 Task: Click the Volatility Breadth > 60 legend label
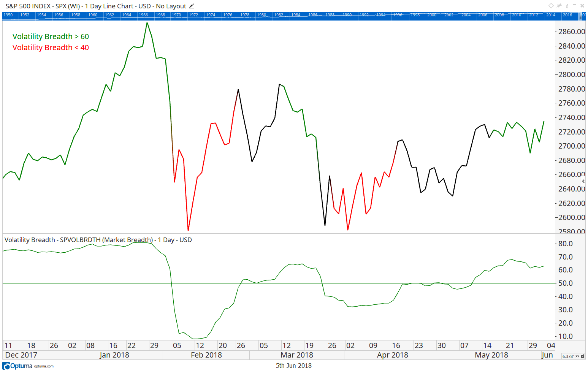(50, 36)
